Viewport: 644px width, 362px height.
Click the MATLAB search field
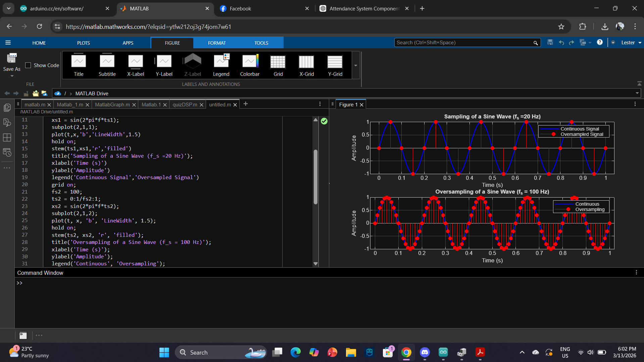463,43
